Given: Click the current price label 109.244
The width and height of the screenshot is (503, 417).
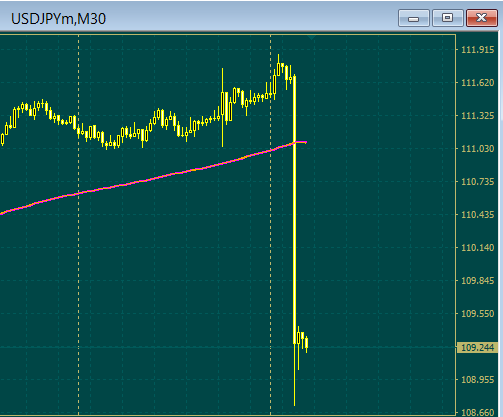Looking at the screenshot, I should [x=478, y=348].
